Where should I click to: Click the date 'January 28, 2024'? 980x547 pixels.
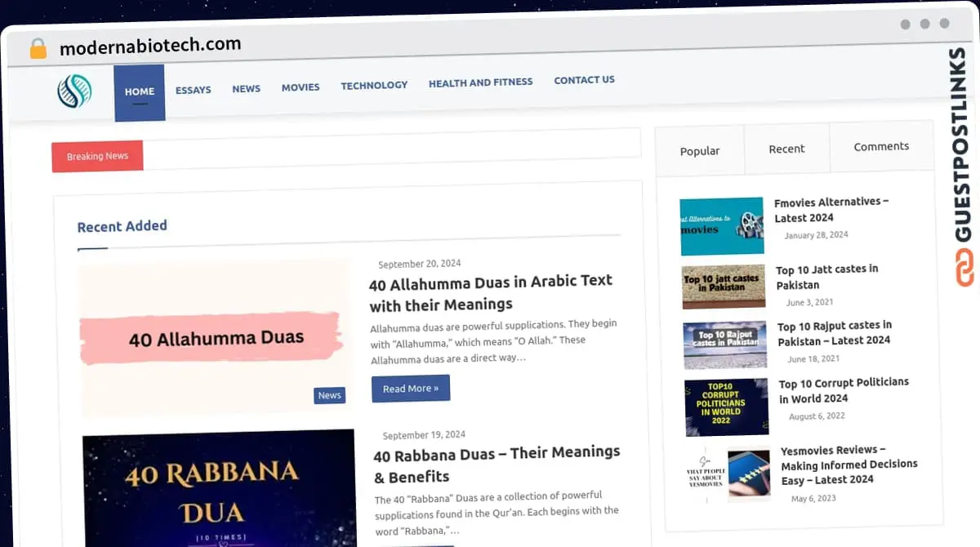[x=816, y=235]
